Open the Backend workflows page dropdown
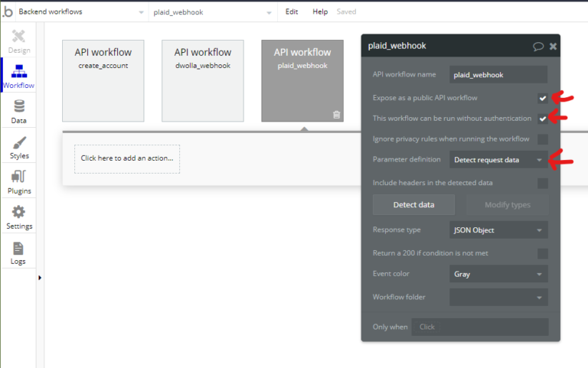Screen dimensions: 588x368 81,12
